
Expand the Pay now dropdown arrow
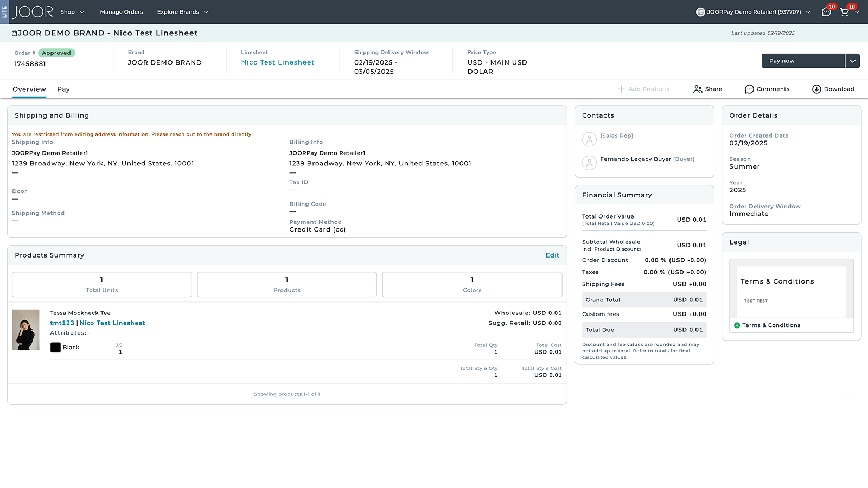(853, 61)
